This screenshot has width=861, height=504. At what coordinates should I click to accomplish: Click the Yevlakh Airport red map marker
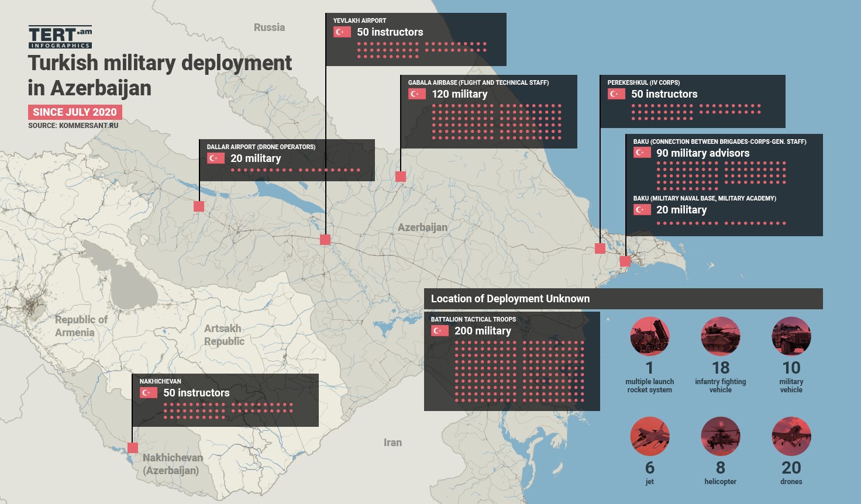click(325, 240)
